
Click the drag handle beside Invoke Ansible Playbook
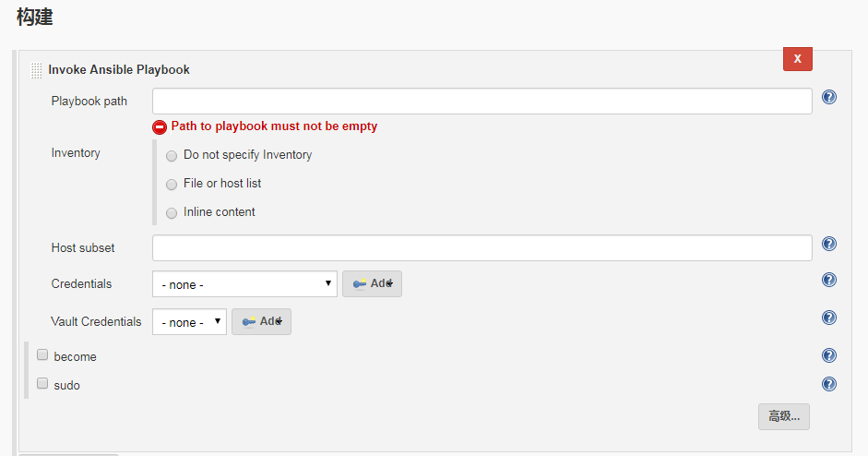coord(37,70)
